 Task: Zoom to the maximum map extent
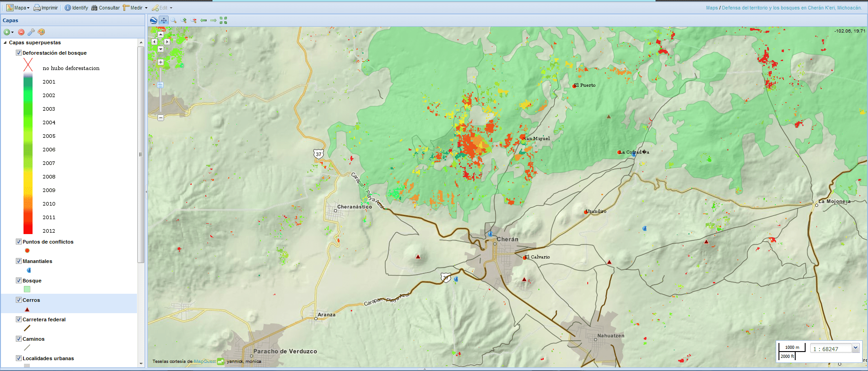pos(223,20)
